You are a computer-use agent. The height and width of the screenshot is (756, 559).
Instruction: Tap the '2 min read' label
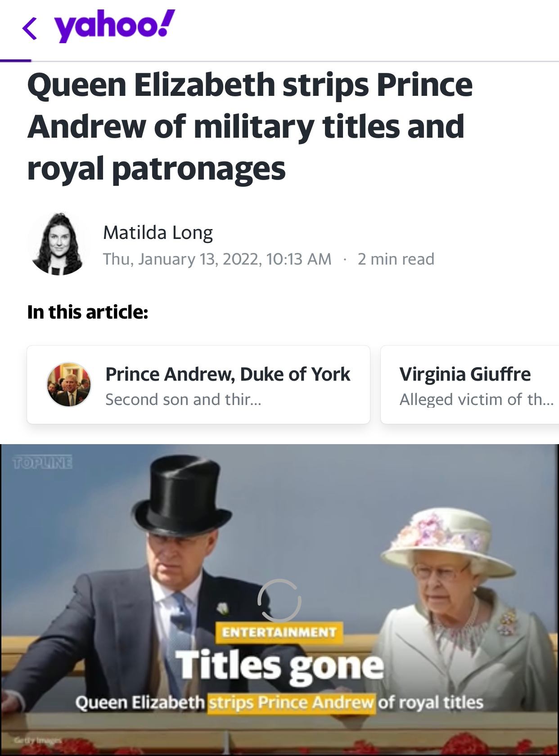click(x=396, y=259)
